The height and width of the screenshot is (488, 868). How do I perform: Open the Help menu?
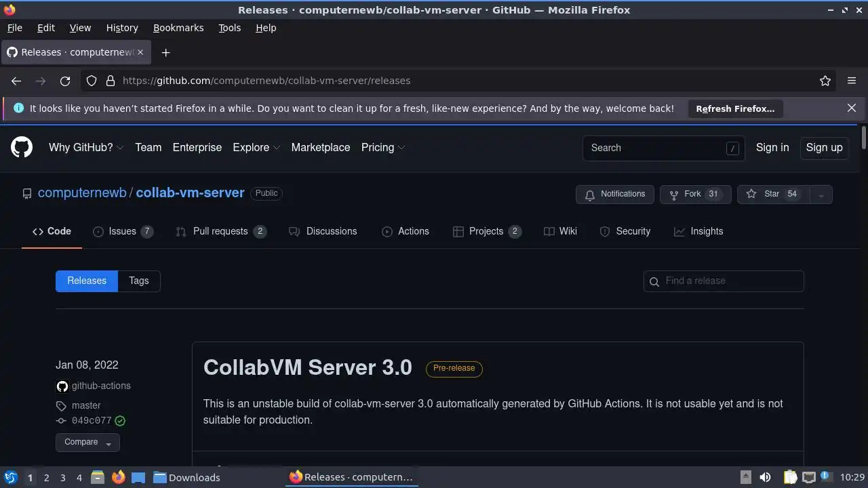point(266,28)
